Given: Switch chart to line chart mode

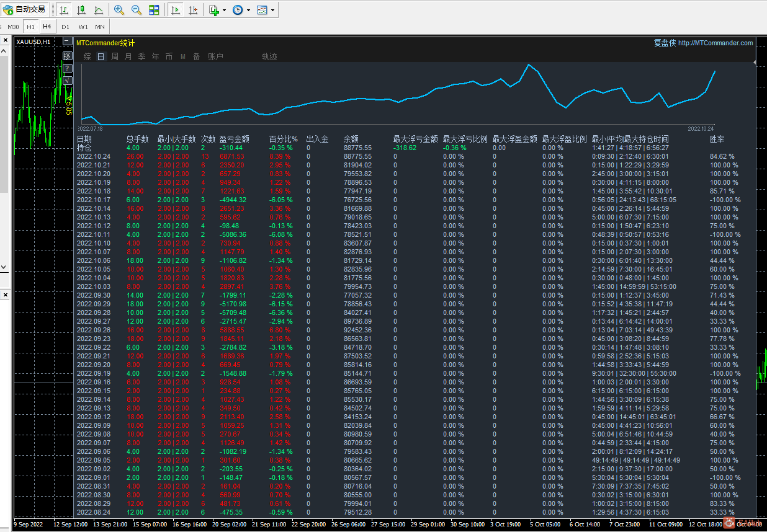Looking at the screenshot, I should pyautogui.click(x=99, y=10).
